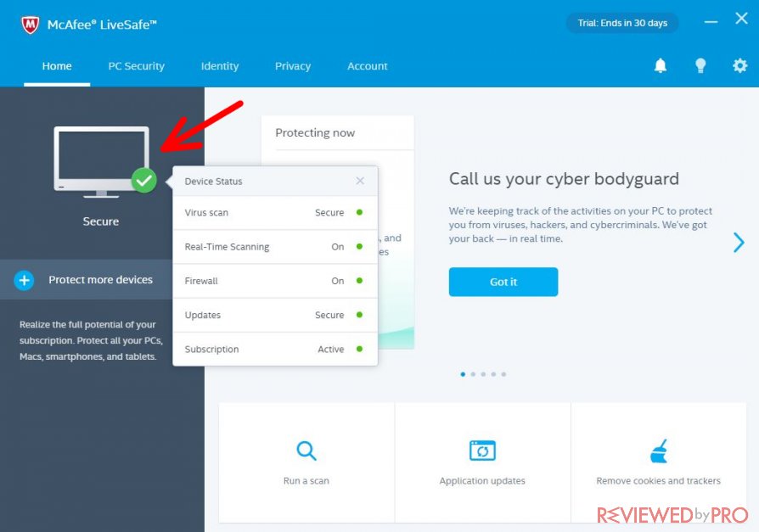Select the second carousel dot
The image size is (759, 532).
pyautogui.click(x=473, y=374)
